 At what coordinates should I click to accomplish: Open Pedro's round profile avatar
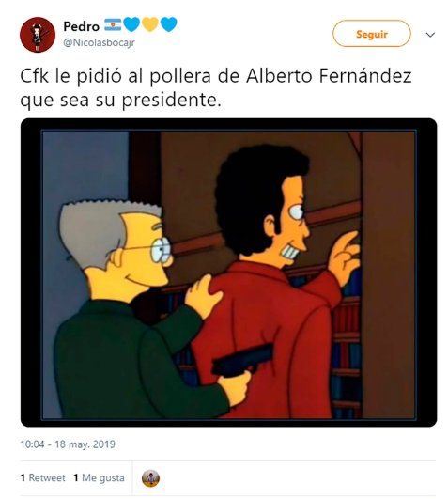38,35
